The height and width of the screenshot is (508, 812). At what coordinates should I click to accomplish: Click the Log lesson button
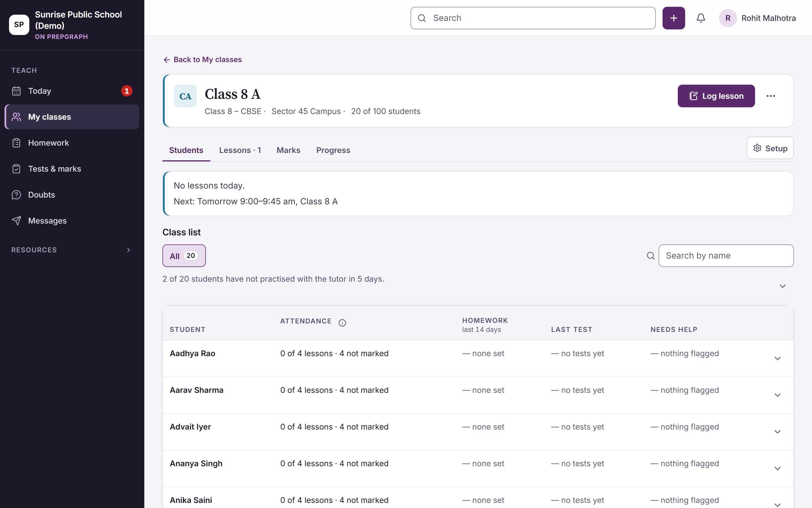pos(716,96)
